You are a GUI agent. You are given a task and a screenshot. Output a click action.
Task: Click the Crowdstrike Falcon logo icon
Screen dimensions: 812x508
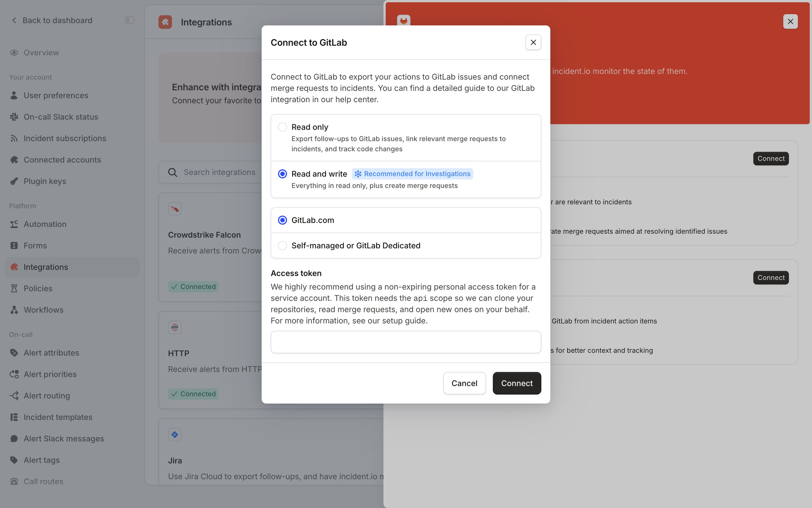coord(175,209)
